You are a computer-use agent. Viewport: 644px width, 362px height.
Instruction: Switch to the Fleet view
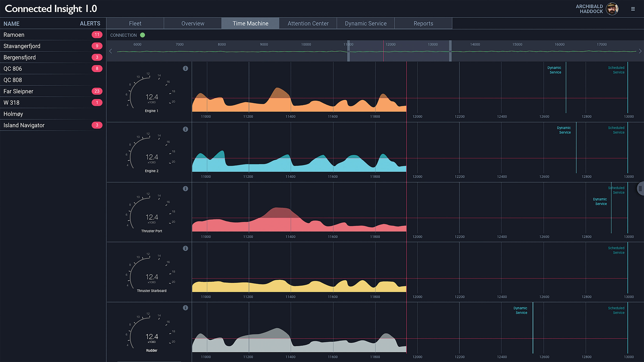(135, 23)
